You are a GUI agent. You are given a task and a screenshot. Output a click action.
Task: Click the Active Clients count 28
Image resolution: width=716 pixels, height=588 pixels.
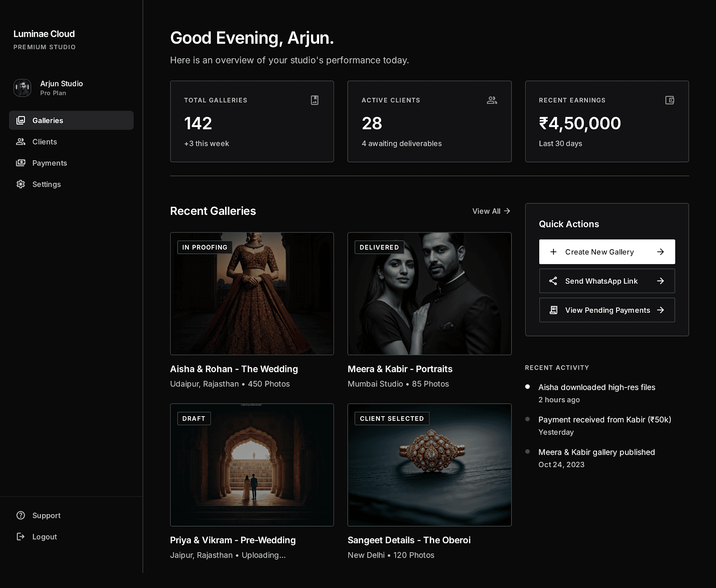372,124
